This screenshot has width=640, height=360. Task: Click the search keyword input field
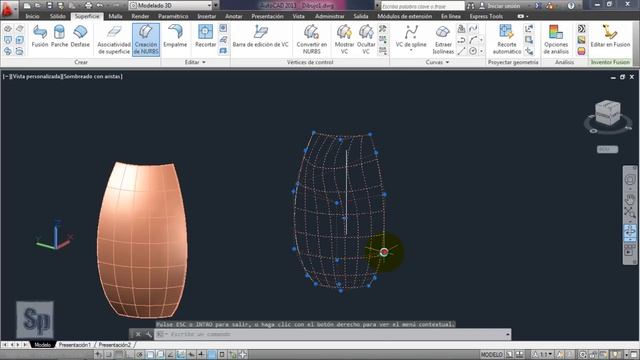(x=422, y=6)
